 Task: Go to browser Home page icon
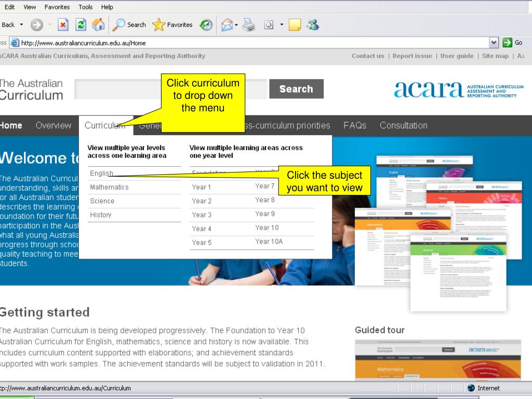click(x=98, y=25)
